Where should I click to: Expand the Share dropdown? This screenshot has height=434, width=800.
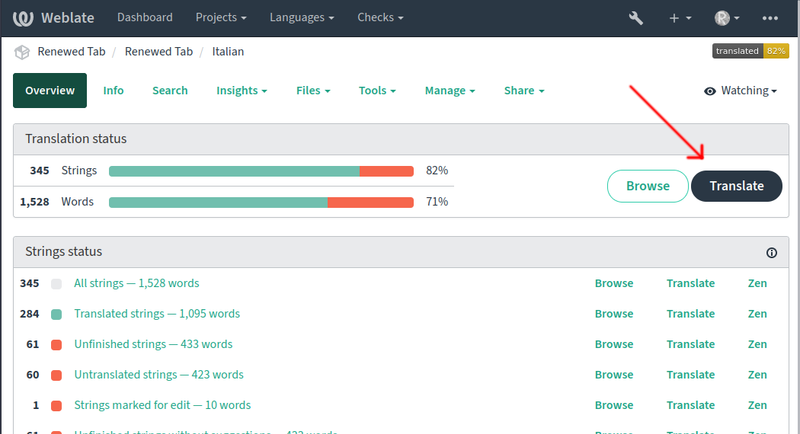(524, 90)
